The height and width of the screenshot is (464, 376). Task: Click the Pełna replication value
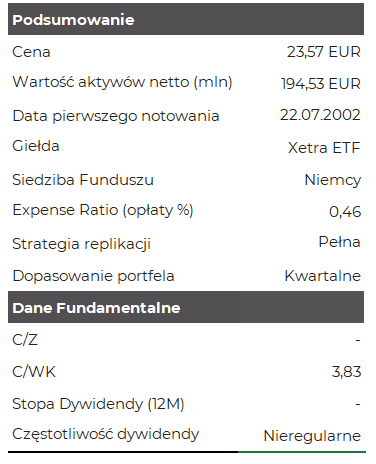[339, 242]
